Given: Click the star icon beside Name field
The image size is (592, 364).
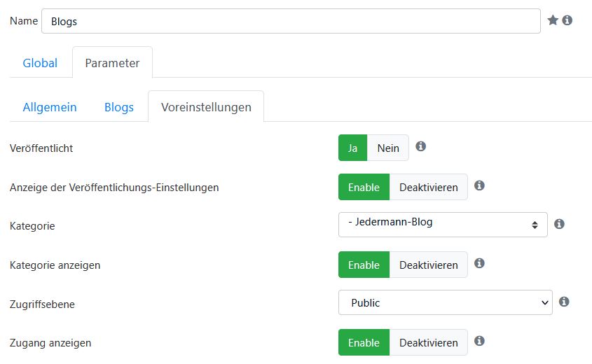Looking at the screenshot, I should click(x=553, y=20).
